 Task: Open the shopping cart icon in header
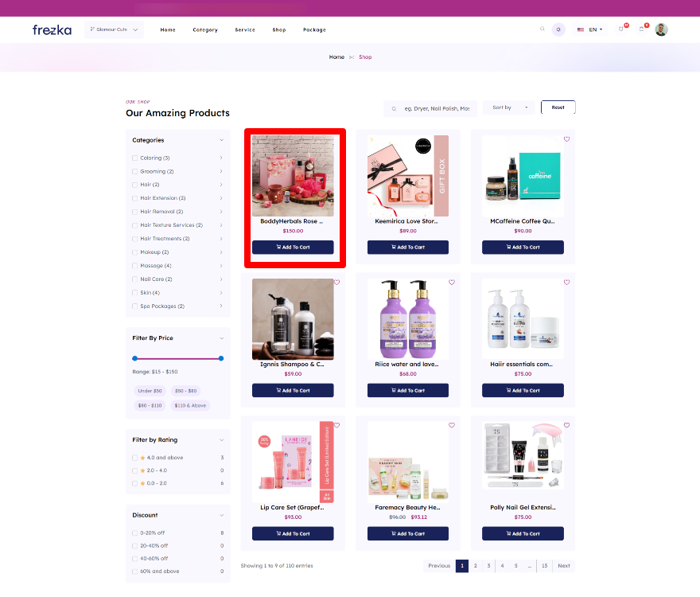point(642,29)
